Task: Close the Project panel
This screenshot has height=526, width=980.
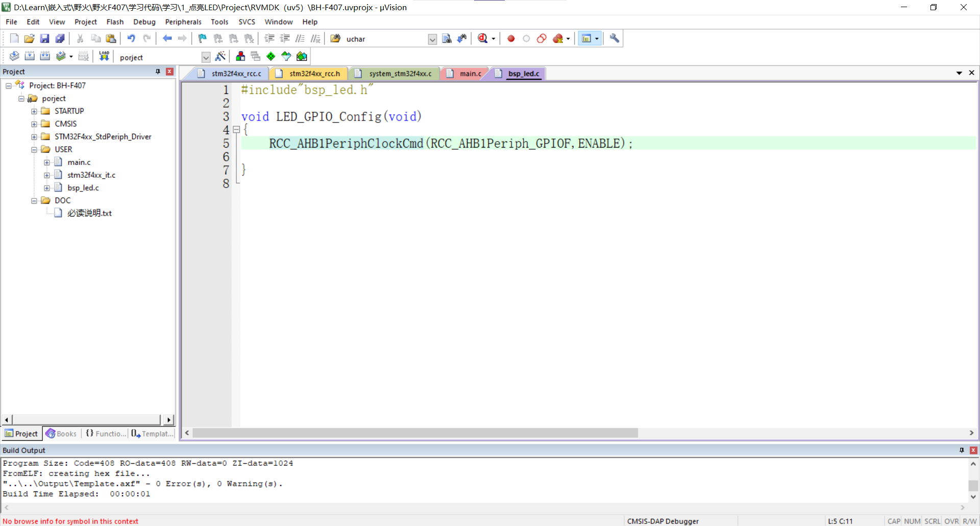Action: [169, 71]
